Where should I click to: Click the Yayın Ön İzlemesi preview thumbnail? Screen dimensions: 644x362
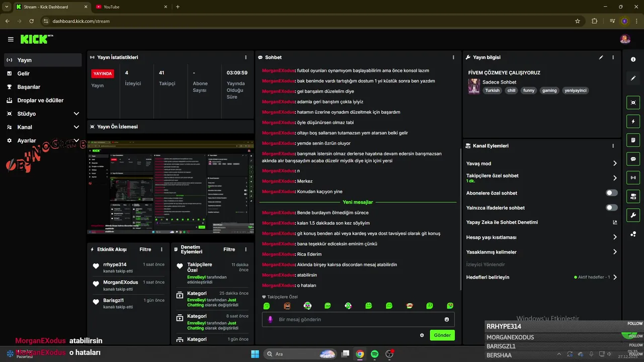click(170, 187)
